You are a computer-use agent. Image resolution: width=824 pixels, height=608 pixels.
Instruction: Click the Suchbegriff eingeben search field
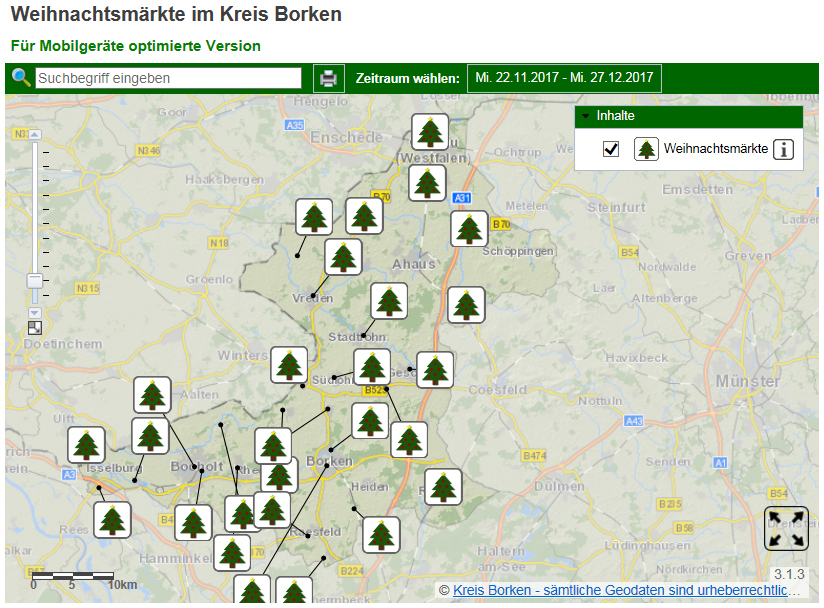(x=168, y=78)
